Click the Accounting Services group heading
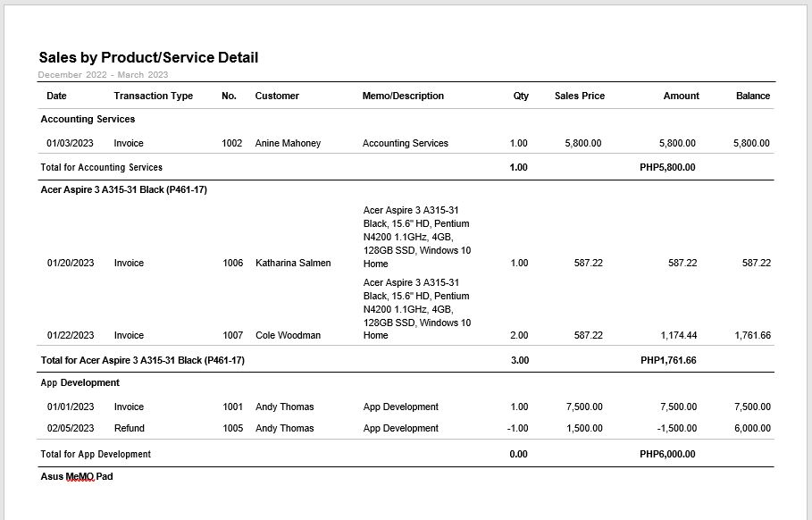 [x=88, y=119]
